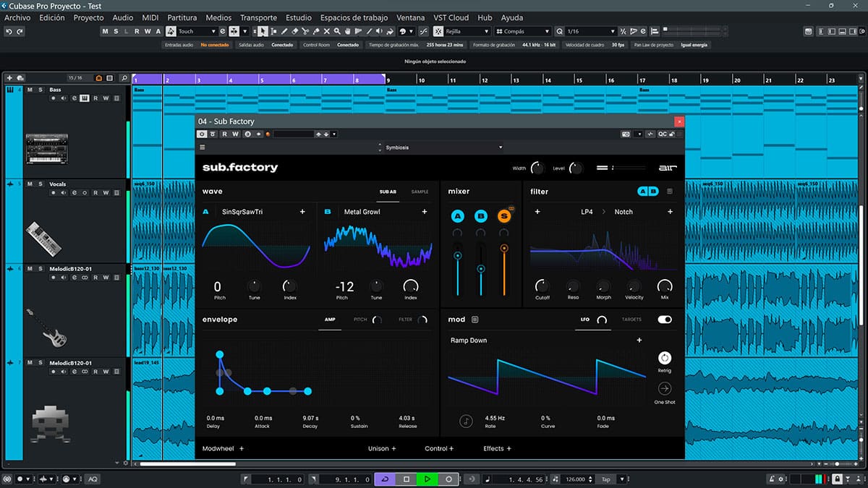Select the Line tool

coord(369,31)
